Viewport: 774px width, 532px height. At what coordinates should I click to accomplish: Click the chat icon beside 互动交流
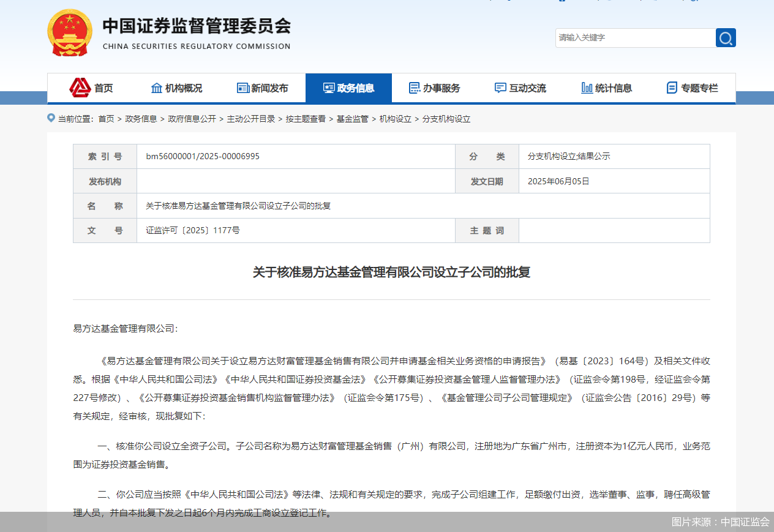[500, 88]
